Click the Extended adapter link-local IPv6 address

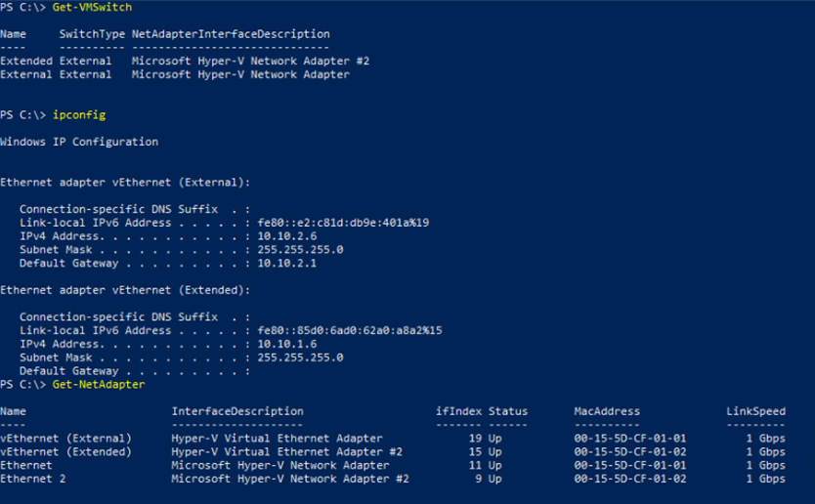350,330
